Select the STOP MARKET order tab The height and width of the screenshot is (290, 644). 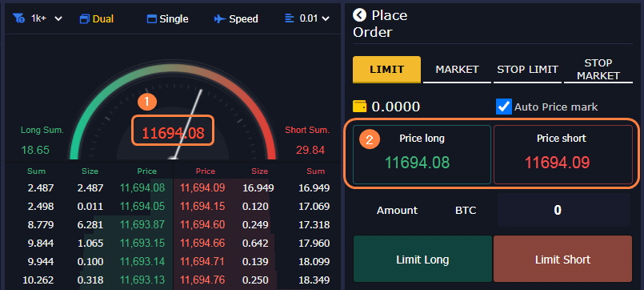click(598, 70)
